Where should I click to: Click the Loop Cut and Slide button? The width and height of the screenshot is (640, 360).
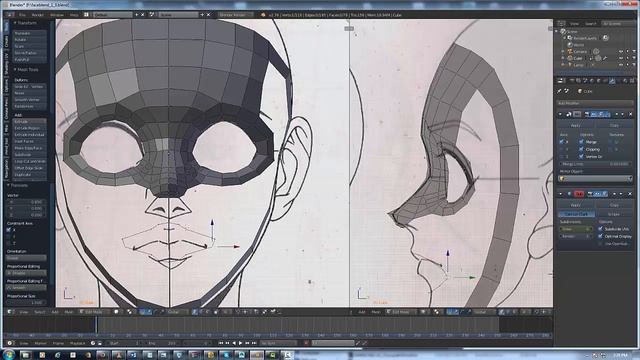tap(29, 161)
